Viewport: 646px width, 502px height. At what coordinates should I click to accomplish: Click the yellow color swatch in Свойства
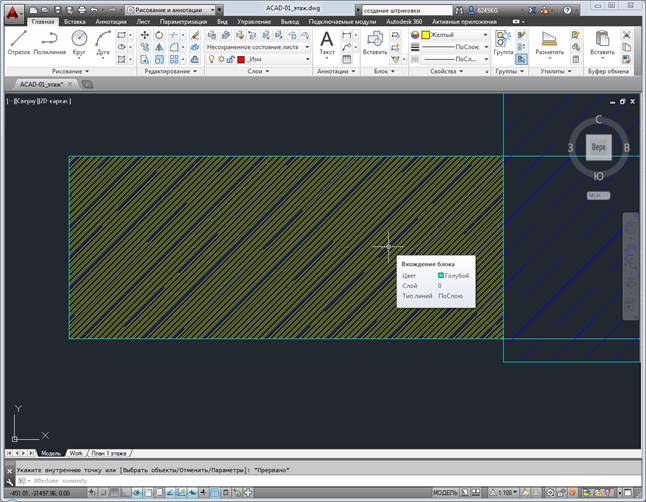point(425,35)
